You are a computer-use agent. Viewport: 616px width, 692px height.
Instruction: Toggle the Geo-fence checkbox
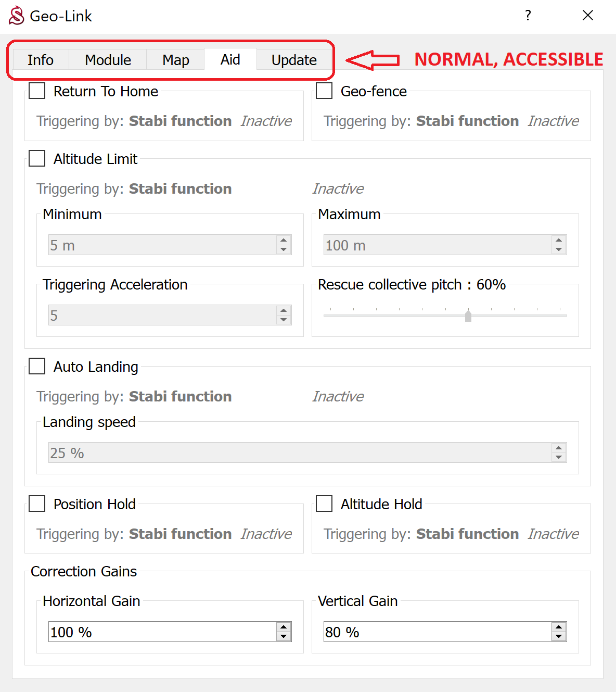point(324,91)
